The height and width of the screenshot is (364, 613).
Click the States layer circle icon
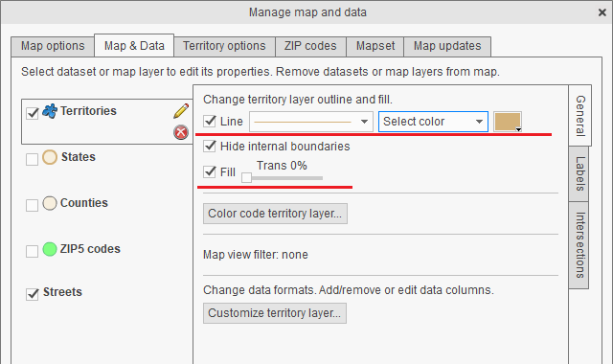pyautogui.click(x=50, y=157)
